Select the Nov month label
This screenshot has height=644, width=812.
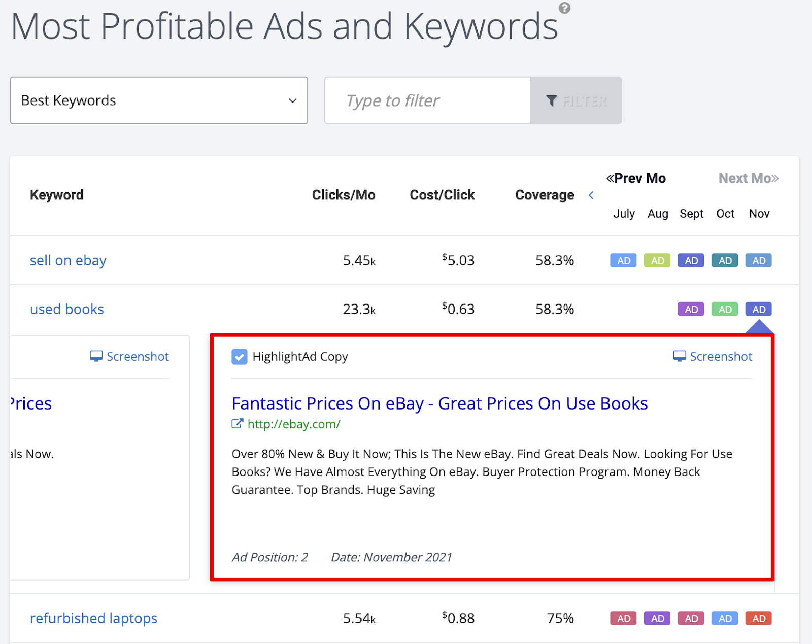(759, 214)
